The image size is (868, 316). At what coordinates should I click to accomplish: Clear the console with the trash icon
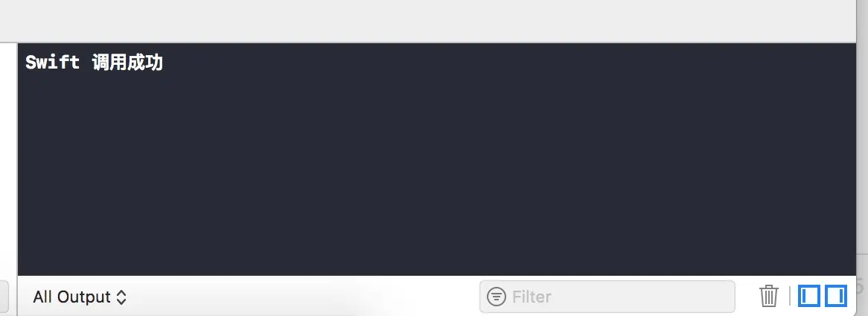pos(768,296)
